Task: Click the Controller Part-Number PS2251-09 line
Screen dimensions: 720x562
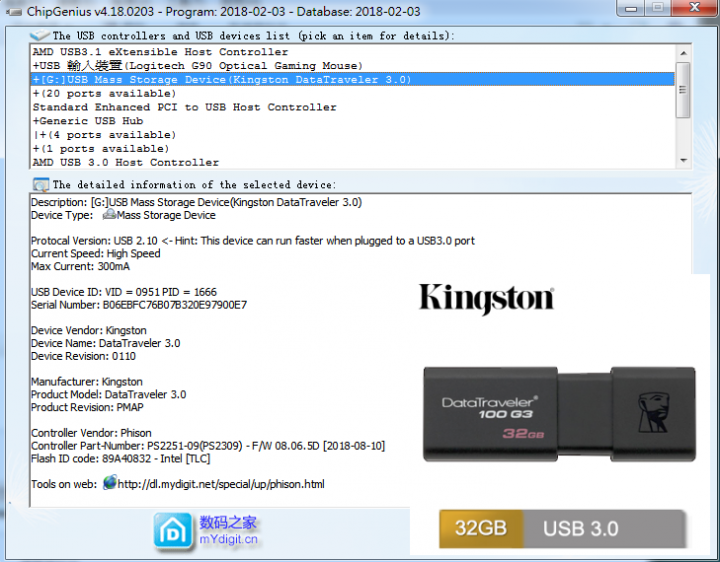Action: [x=208, y=446]
